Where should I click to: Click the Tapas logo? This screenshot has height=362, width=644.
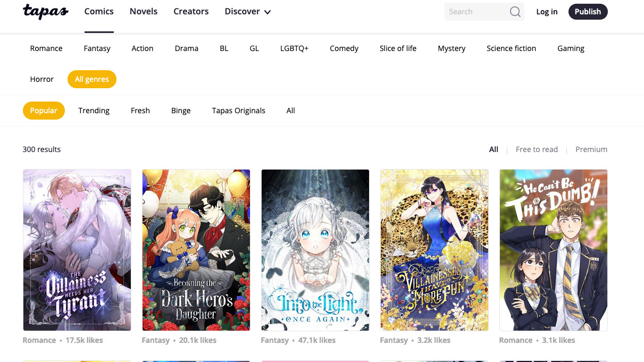46,11
